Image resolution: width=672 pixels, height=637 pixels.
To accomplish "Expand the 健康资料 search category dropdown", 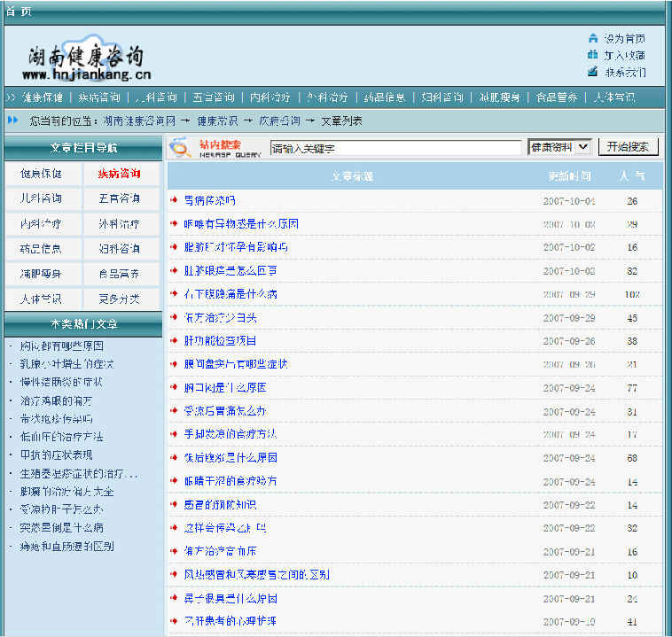I will click(x=559, y=147).
